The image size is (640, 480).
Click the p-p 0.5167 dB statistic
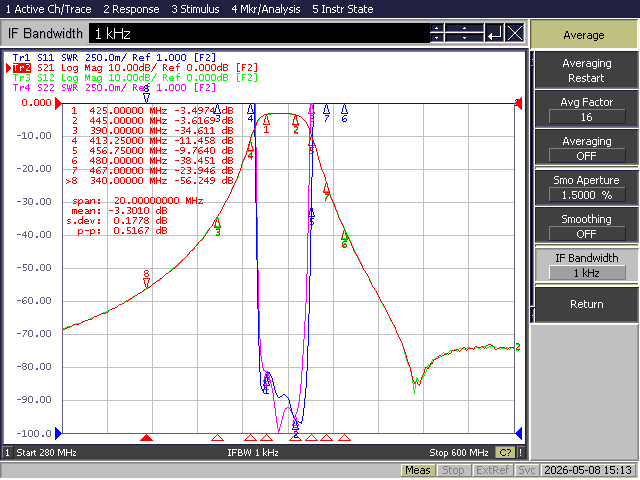point(122,231)
